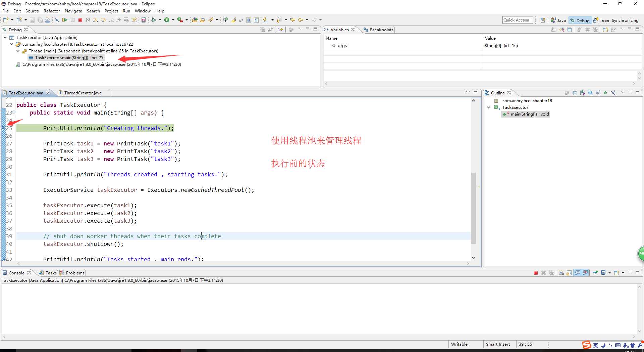
Task: Click the Sogou IME icon in system tray
Action: pos(586,345)
